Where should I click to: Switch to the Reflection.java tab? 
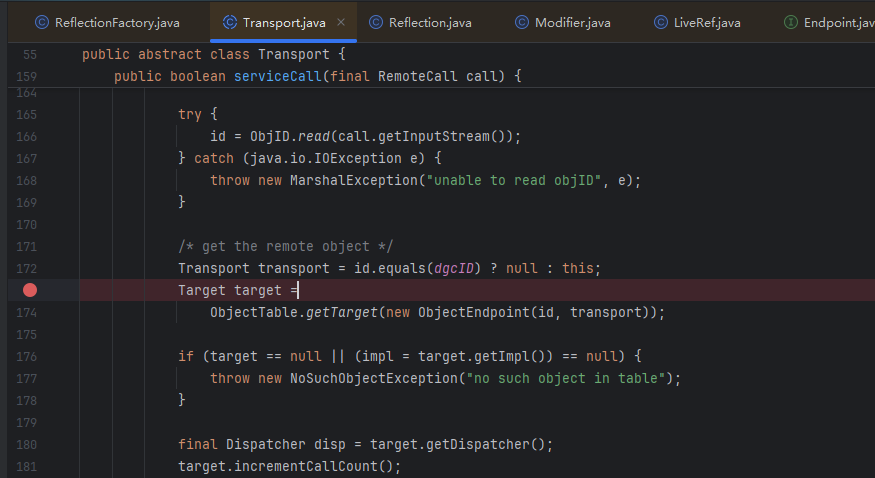(x=430, y=22)
